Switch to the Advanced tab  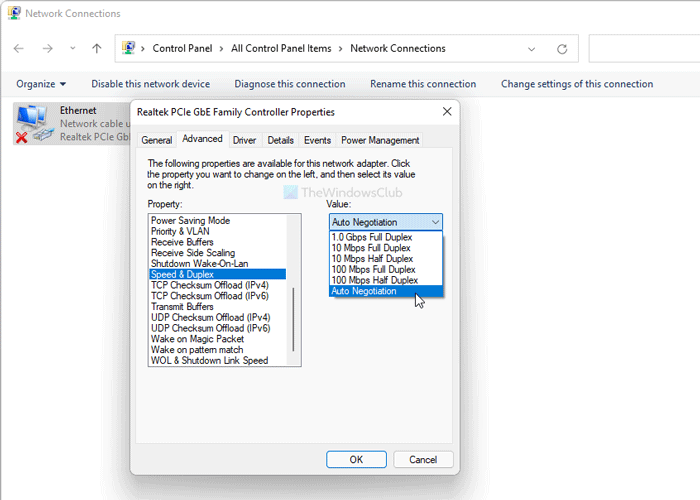tap(202, 139)
